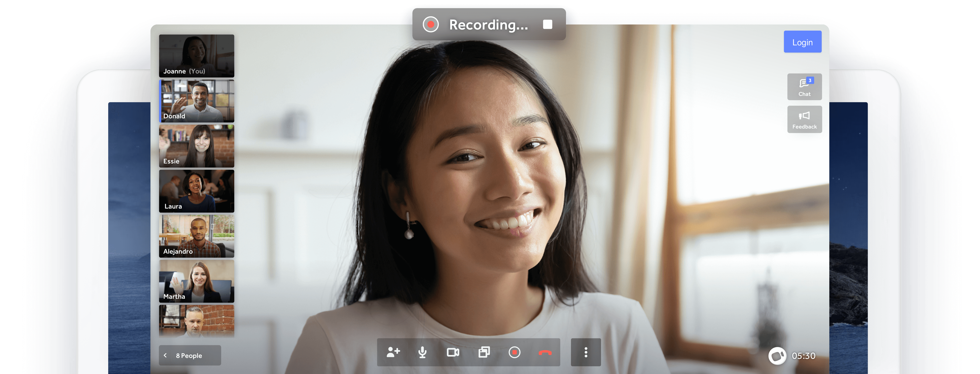Stop recording with the white square
The height and width of the screenshot is (374, 980).
547,25
